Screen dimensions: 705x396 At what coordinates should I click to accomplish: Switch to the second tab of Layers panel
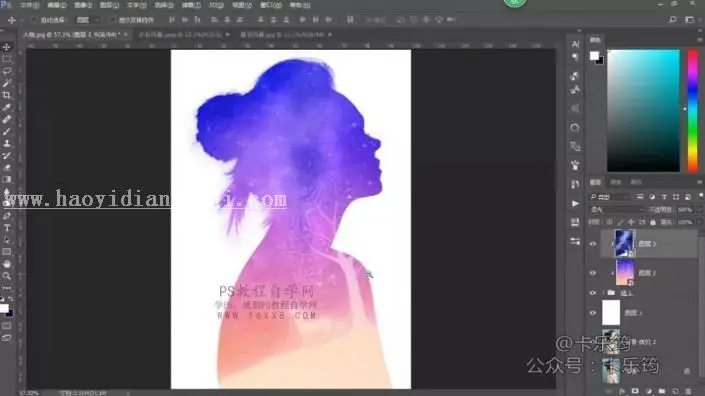coord(616,182)
